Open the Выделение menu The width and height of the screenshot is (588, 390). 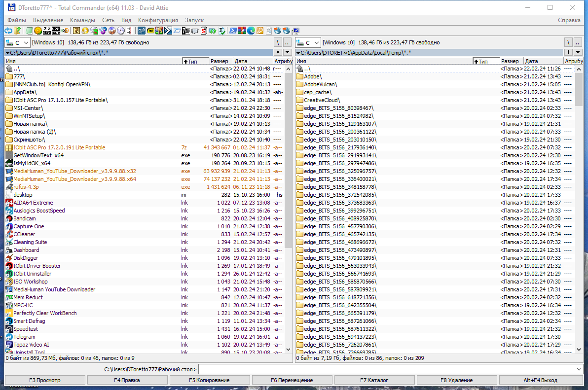pos(48,20)
